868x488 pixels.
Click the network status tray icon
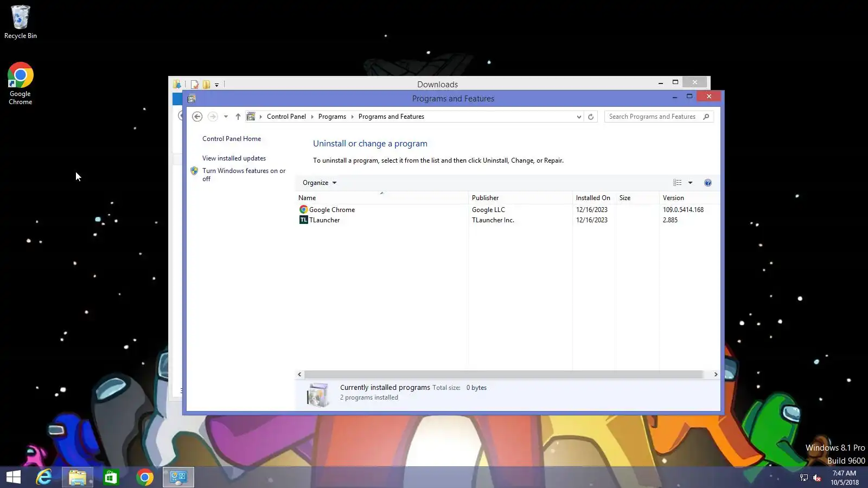coord(804,478)
